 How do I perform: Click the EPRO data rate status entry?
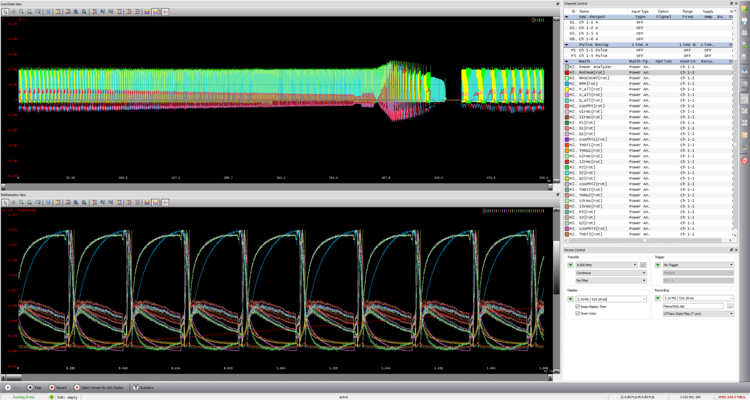(732, 397)
